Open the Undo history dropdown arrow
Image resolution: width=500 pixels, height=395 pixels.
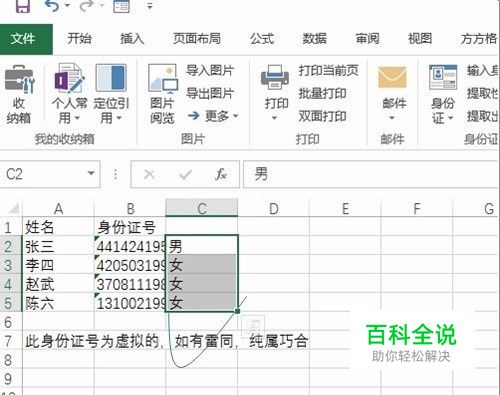coord(68,6)
